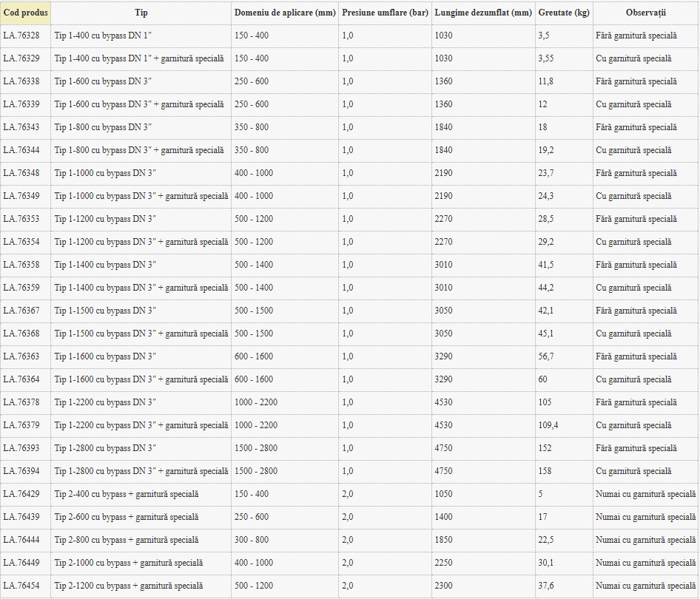This screenshot has height=599, width=700.
Task: Click 'Tip 1-1500 cu bypass DN 3″' cell
Action: pos(105,311)
